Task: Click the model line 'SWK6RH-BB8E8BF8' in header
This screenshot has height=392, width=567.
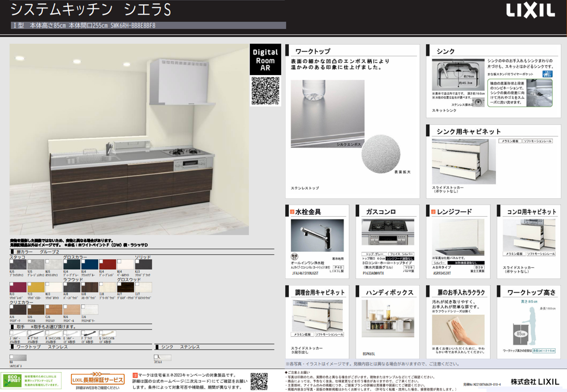Action: [133, 26]
